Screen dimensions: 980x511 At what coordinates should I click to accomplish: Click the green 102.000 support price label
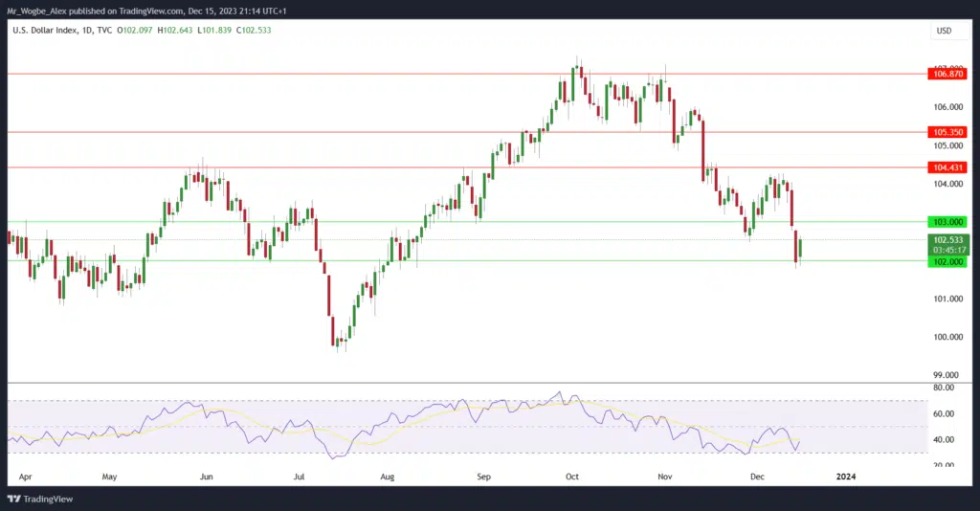pyautogui.click(x=947, y=261)
